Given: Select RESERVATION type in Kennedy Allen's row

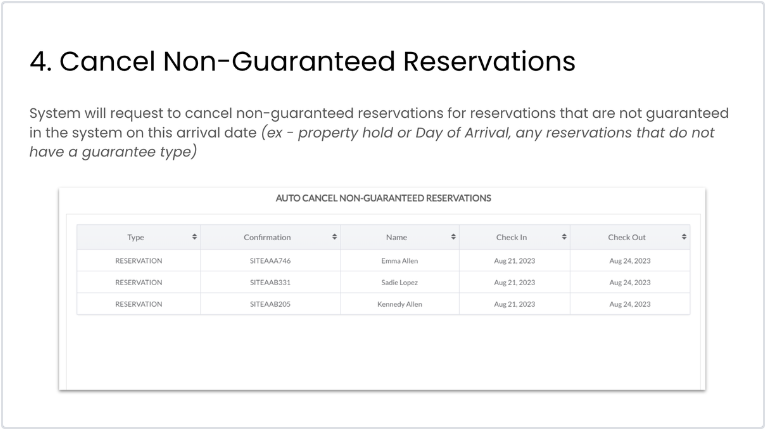Looking at the screenshot, I should 138,304.
